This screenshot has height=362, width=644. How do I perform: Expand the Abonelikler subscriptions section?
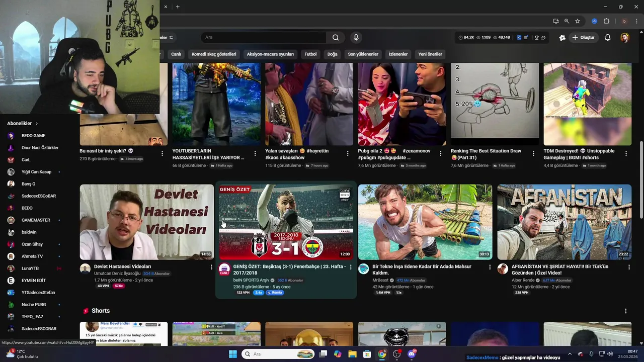[23, 123]
